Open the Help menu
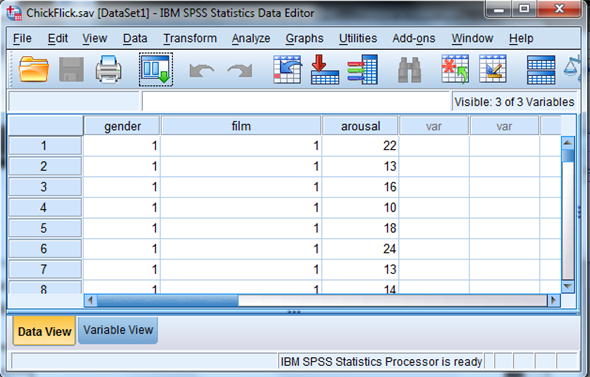The image size is (590, 377). [521, 38]
